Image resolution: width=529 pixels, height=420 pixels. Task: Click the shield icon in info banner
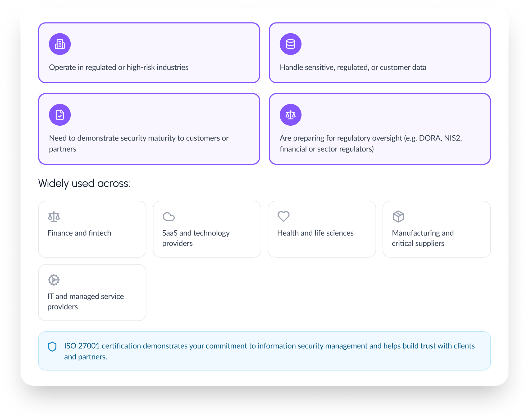click(52, 346)
